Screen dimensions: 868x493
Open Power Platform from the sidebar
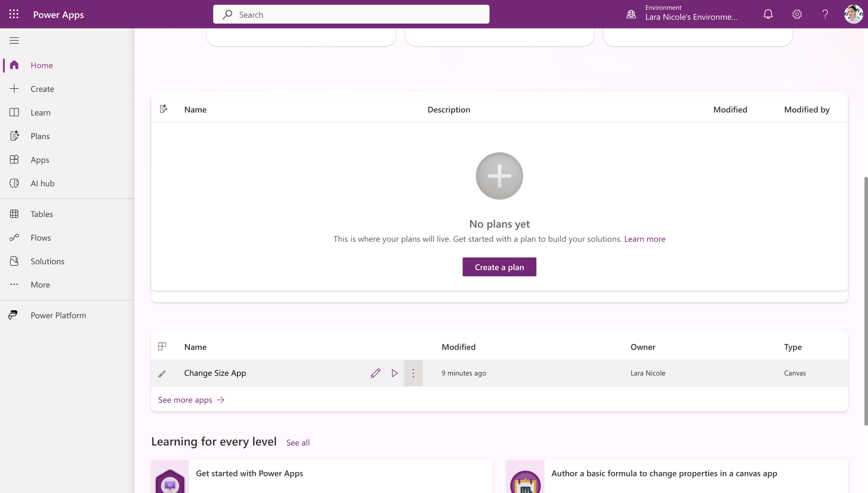point(58,315)
